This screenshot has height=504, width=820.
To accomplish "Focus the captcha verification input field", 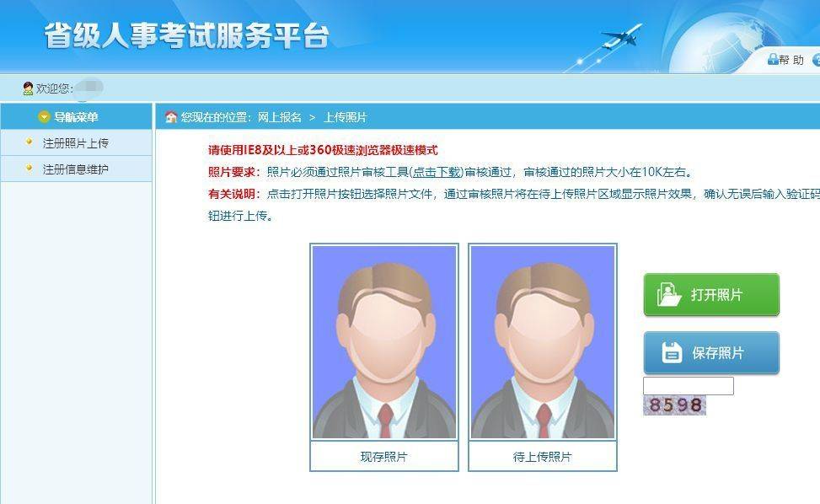I will [x=689, y=386].
